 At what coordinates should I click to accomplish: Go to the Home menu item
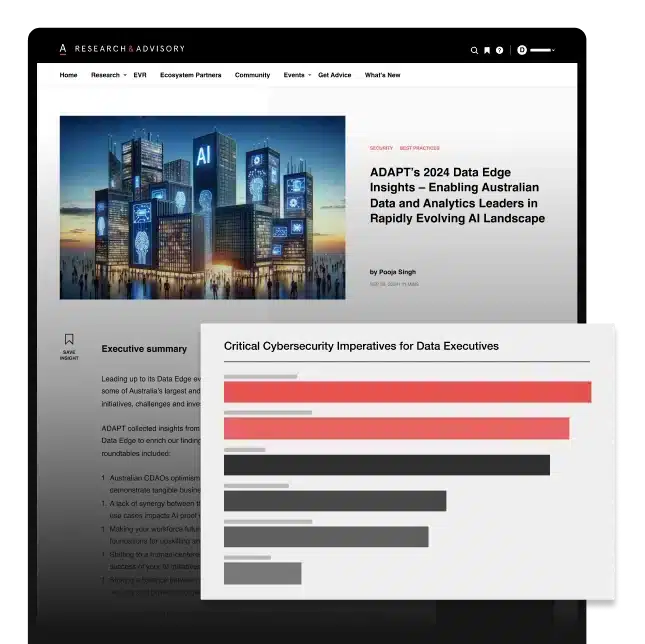point(68,75)
